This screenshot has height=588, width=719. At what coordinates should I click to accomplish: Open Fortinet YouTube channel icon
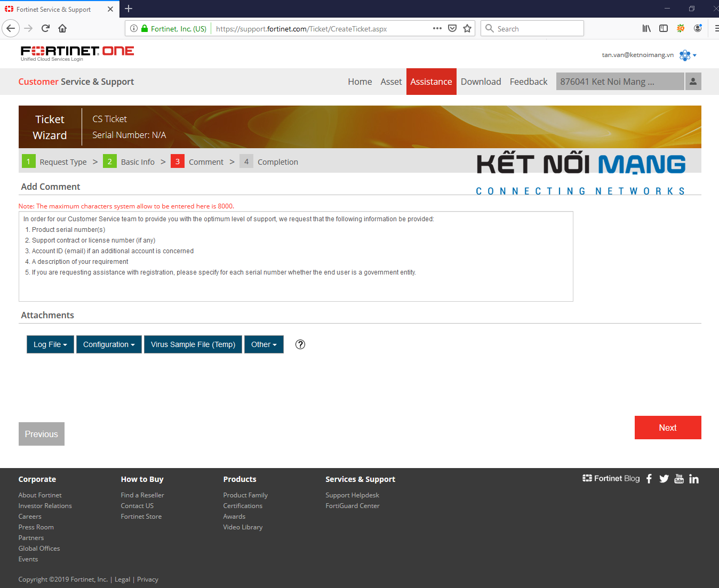click(x=679, y=479)
